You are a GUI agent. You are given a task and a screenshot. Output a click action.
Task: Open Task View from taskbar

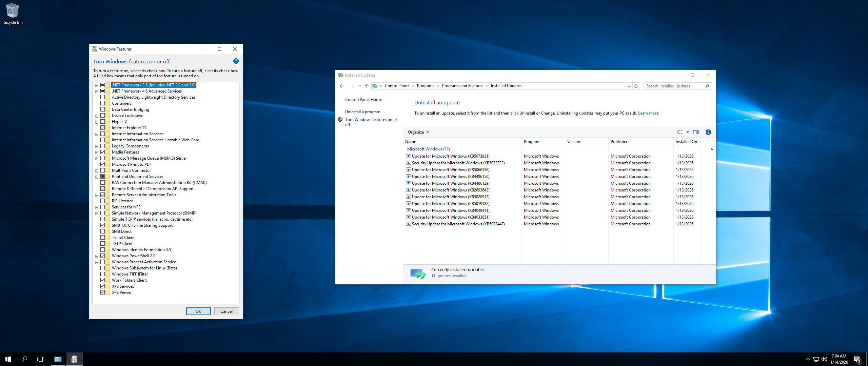pyautogui.click(x=41, y=359)
